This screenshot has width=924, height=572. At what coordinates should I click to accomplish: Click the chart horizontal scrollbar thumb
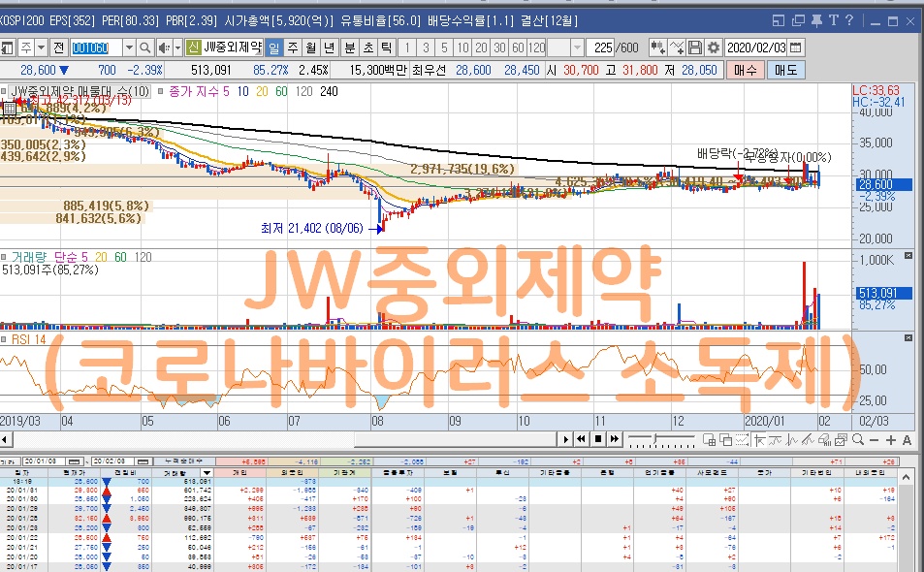pyautogui.click(x=455, y=439)
